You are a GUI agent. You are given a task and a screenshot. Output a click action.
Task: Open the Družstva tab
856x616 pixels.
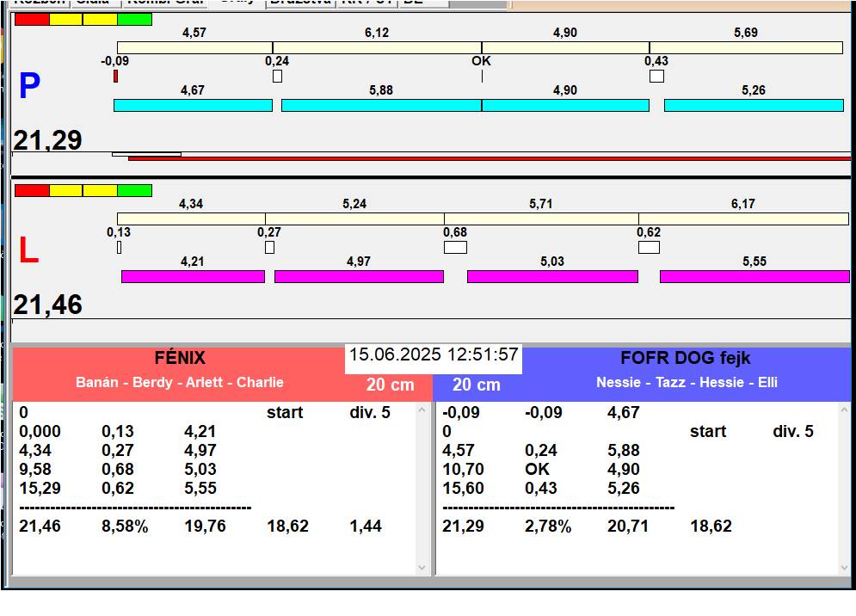[299, 3]
